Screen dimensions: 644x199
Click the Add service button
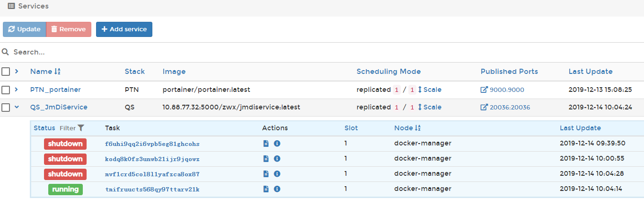(x=124, y=29)
